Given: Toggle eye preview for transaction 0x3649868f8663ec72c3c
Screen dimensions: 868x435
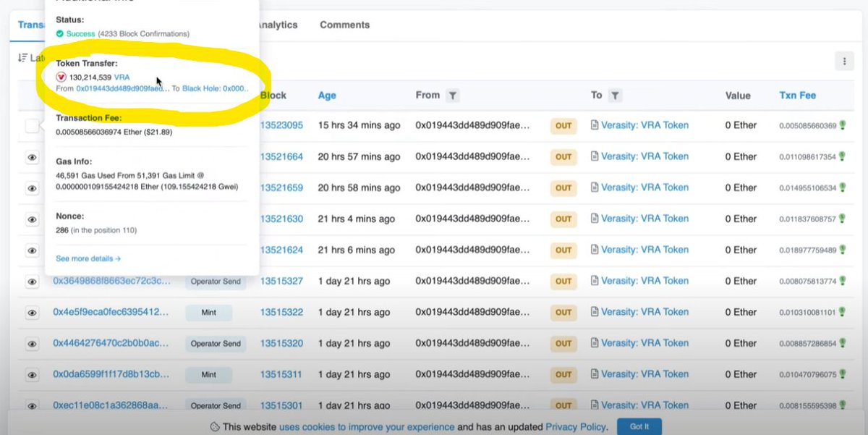Looking at the screenshot, I should click(x=32, y=282).
